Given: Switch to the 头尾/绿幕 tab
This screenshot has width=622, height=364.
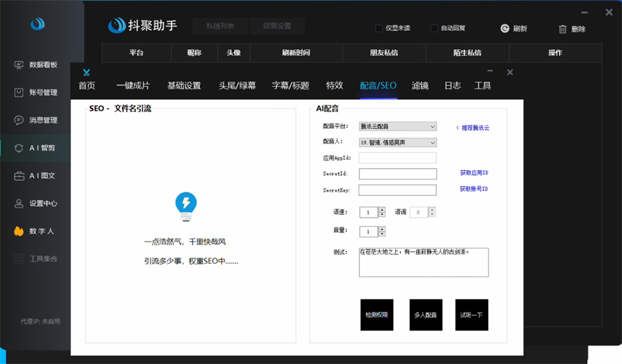Looking at the screenshot, I should click(x=237, y=85).
